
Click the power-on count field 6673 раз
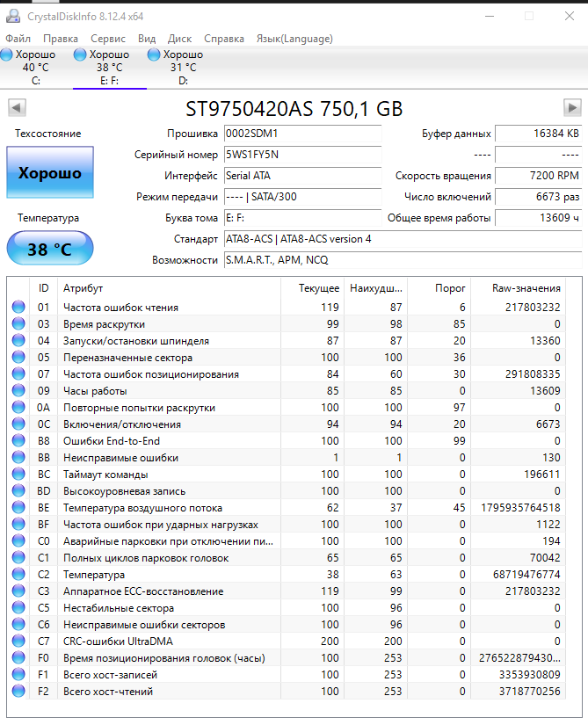[538, 197]
